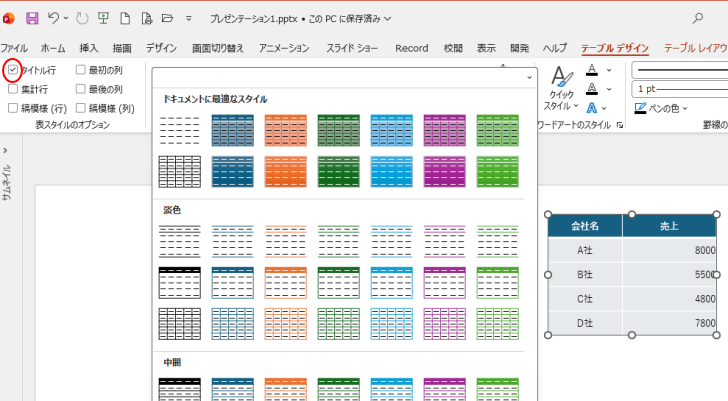Open the 描画 tab

click(x=122, y=48)
